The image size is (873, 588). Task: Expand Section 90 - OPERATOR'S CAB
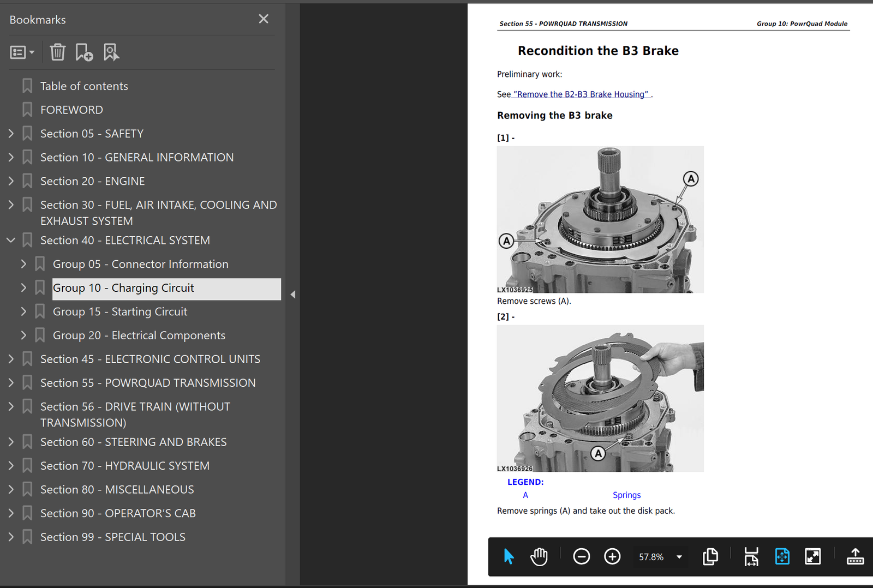pyautogui.click(x=11, y=513)
